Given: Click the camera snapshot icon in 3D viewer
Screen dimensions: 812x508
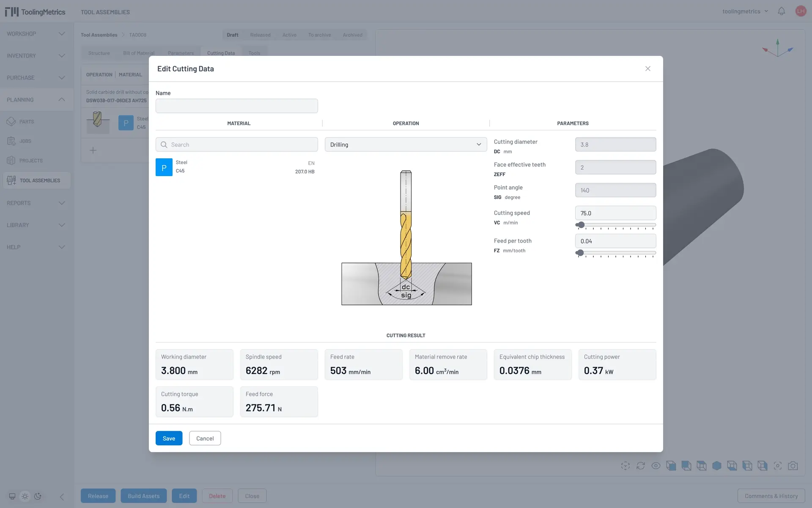Looking at the screenshot, I should (793, 466).
